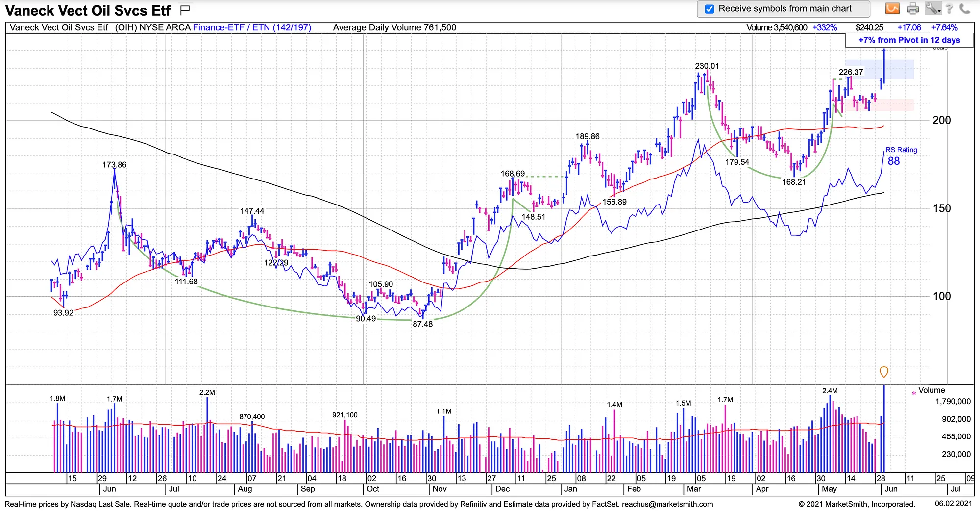Open the Finance-ETF / ETN group link
Image resolution: width=980 pixels, height=512 pixels.
[x=252, y=27]
